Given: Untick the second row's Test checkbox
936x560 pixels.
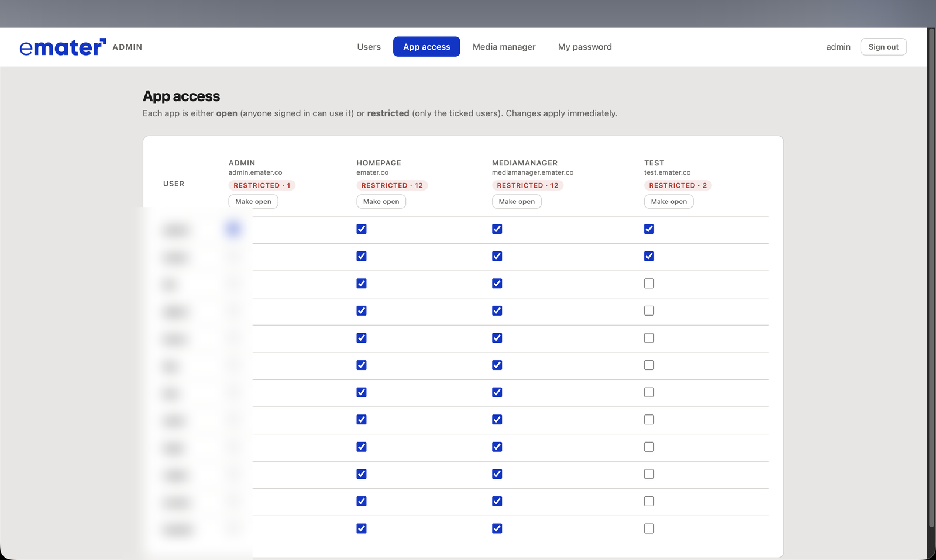Looking at the screenshot, I should [649, 256].
